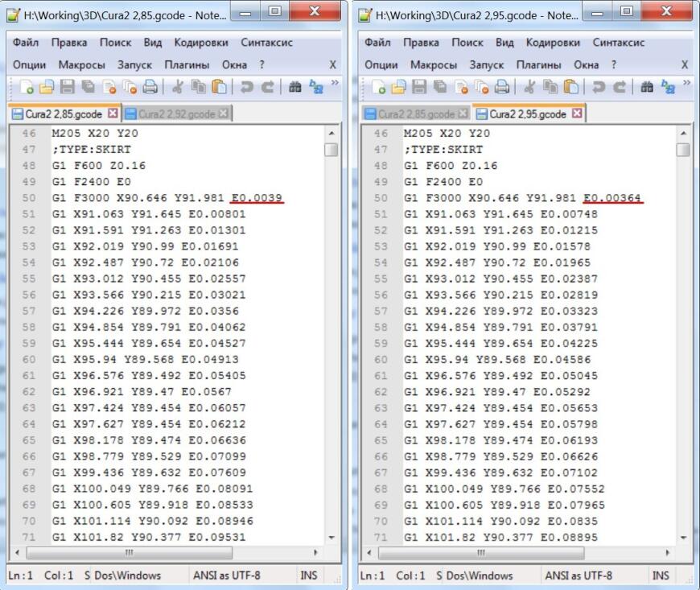Image resolution: width=700 pixels, height=590 pixels.
Task: Click Undo arrow in right window toolbar
Action: [x=599, y=87]
